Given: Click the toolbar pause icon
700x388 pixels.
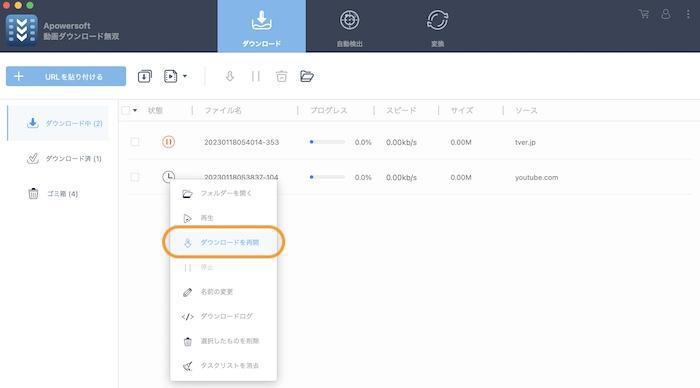Looking at the screenshot, I should 256,76.
